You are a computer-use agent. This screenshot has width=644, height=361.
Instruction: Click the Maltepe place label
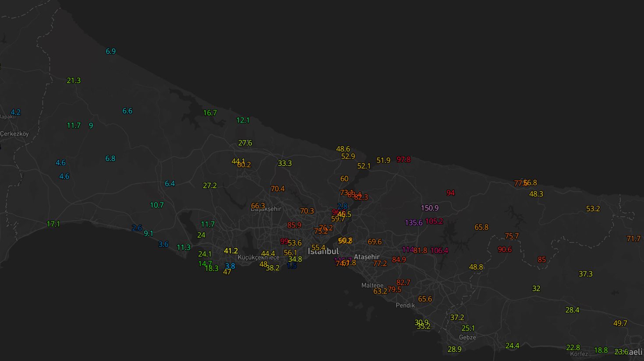click(372, 285)
